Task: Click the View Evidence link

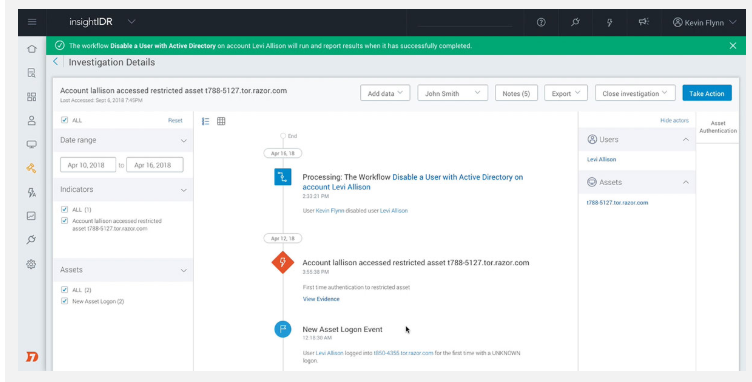Action: [321, 299]
